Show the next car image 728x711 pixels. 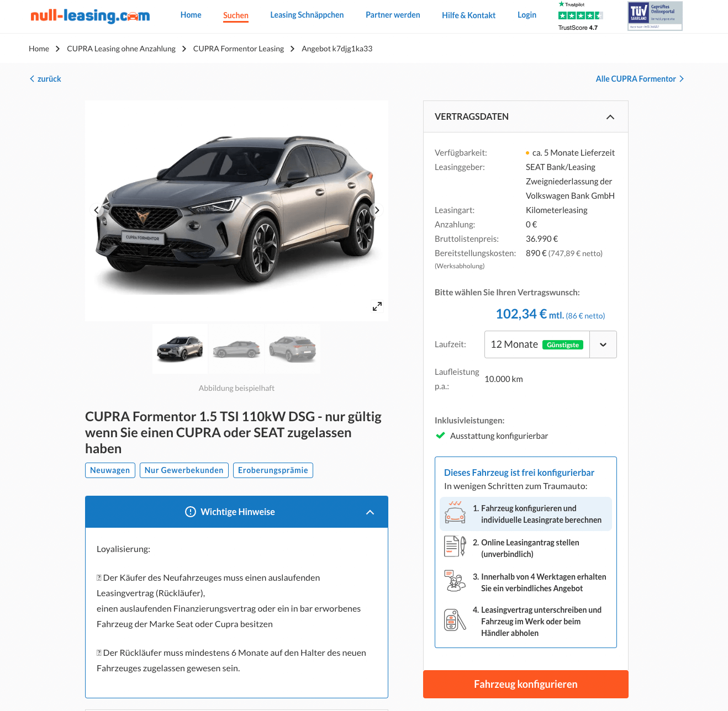point(377,210)
